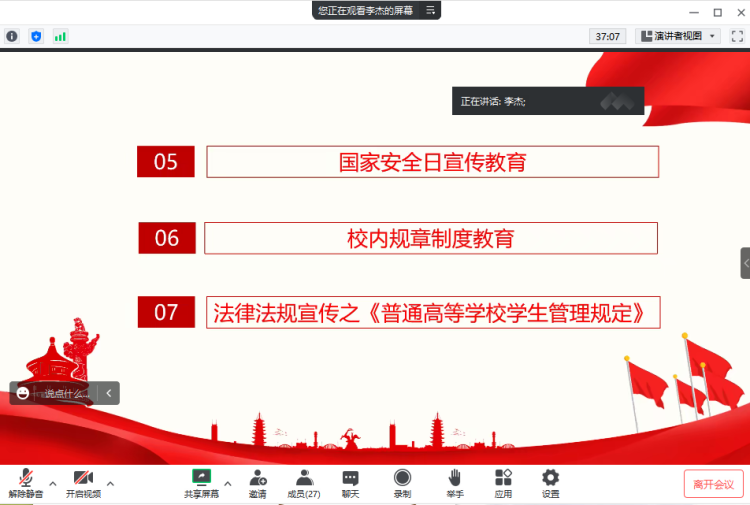750x505 pixels.
Task: Open the emoji reaction smiley icon
Action: 22,393
